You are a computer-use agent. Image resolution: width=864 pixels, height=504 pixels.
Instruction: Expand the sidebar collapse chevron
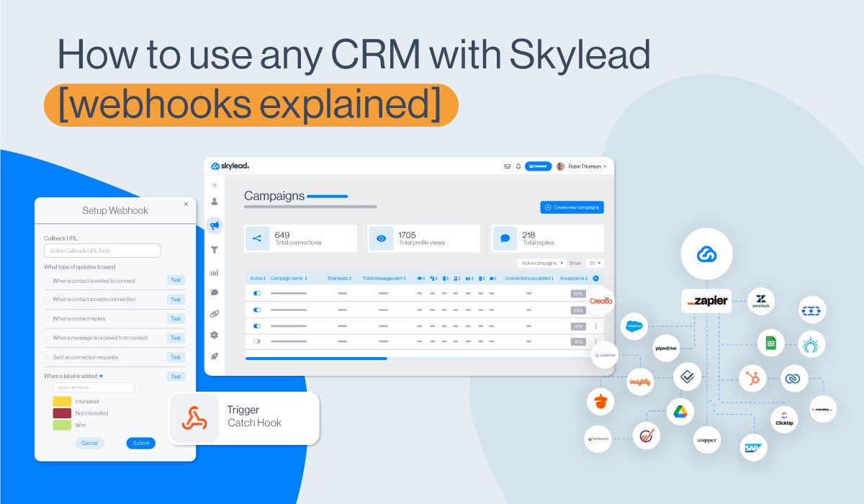(x=214, y=185)
